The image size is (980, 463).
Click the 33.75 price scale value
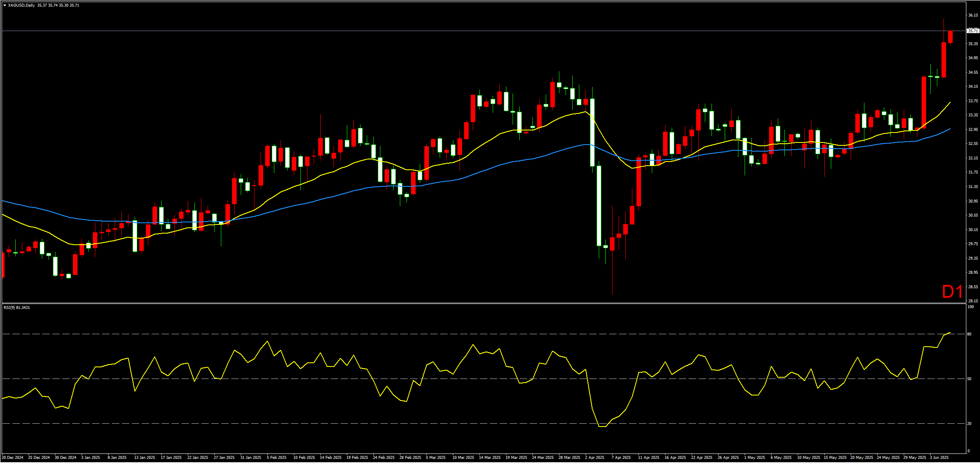(x=973, y=101)
